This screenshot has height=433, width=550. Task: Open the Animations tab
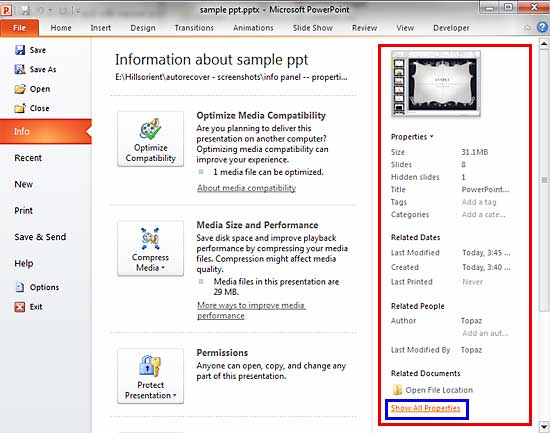(253, 28)
